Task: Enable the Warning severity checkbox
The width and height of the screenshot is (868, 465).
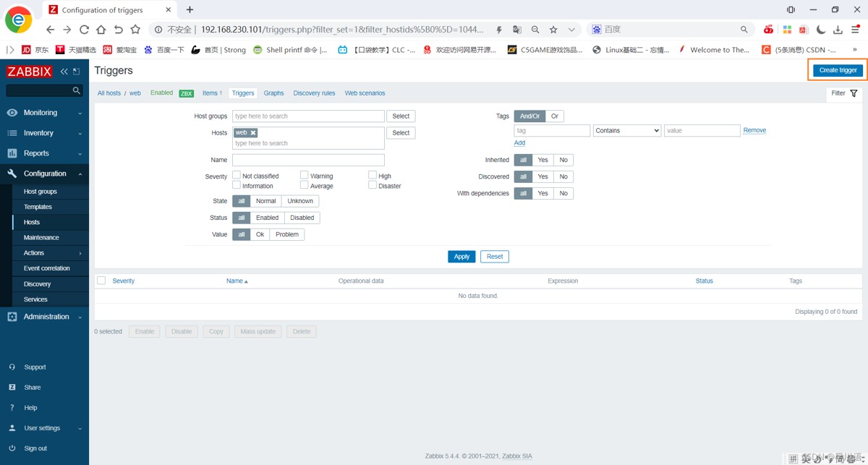Action: pos(304,175)
